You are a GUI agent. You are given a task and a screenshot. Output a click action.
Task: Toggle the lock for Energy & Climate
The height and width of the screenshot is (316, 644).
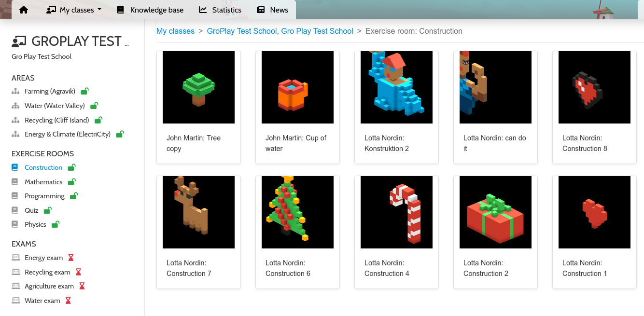[120, 134]
